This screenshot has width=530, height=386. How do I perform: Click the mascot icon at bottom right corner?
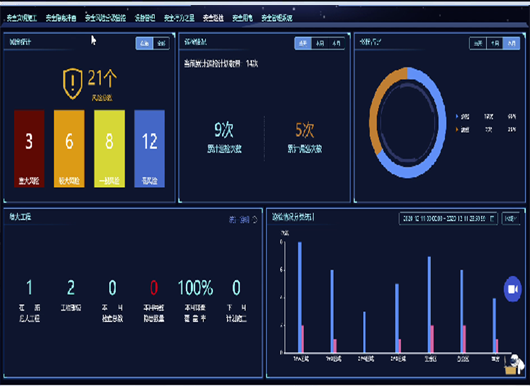514,364
